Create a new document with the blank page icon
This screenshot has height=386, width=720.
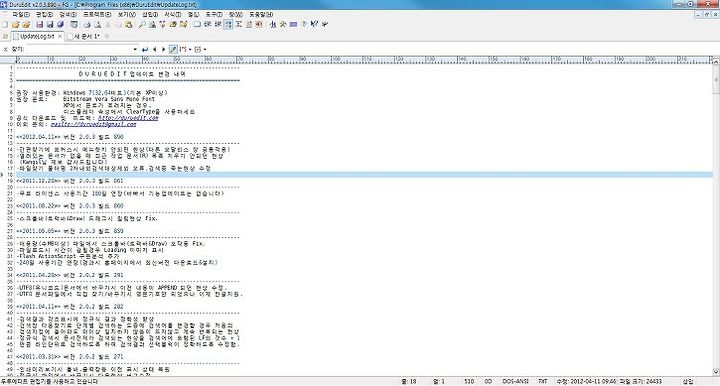point(5,24)
